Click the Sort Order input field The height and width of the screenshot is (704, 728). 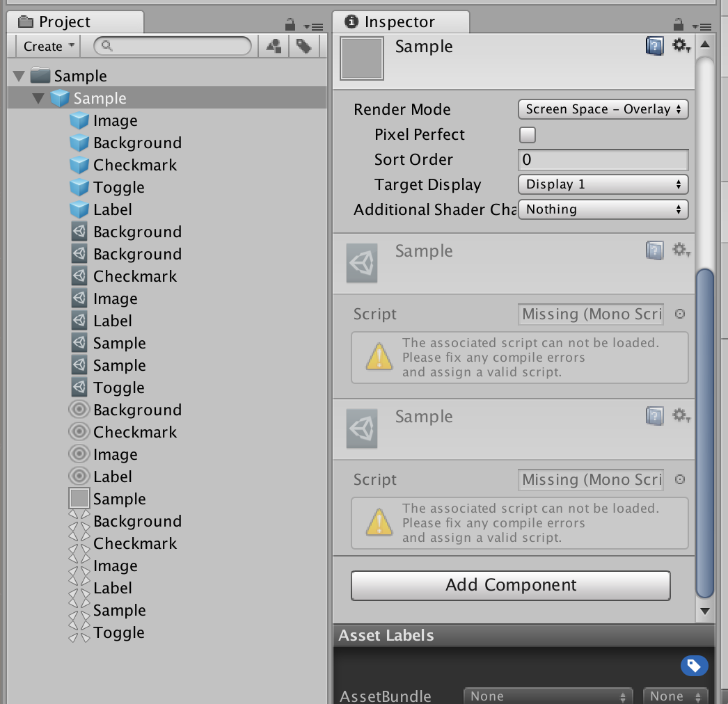603,159
